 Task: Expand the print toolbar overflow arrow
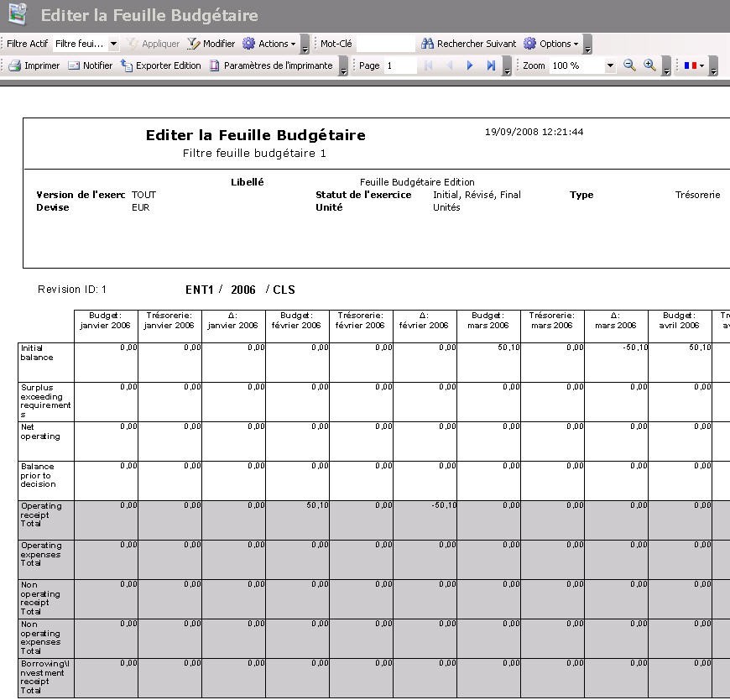(343, 69)
